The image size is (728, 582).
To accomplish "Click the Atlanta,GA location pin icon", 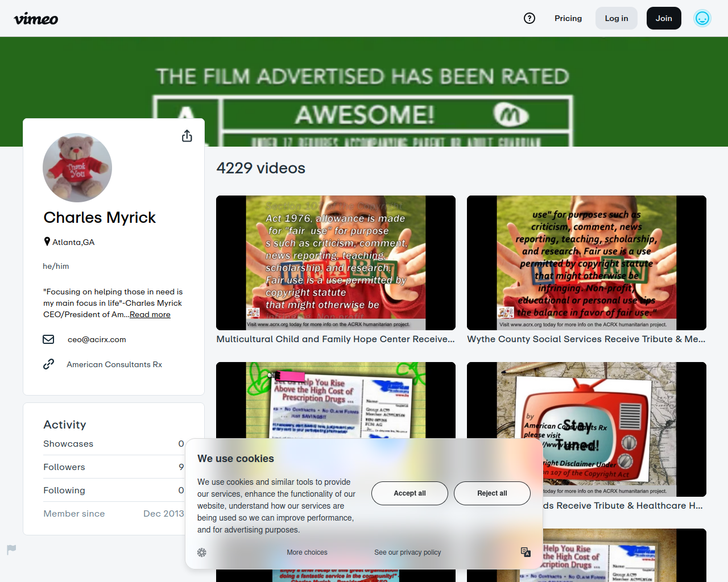I will coord(47,242).
